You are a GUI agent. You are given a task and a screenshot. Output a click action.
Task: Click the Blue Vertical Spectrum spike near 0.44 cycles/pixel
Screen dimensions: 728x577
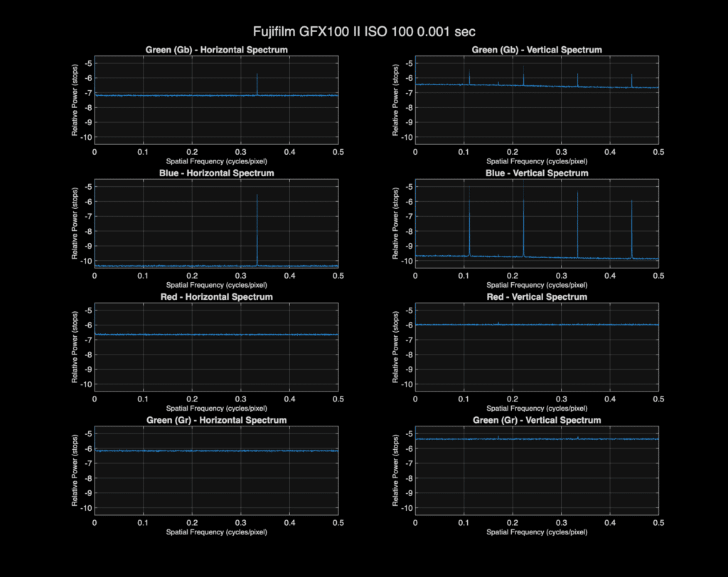[631, 229]
